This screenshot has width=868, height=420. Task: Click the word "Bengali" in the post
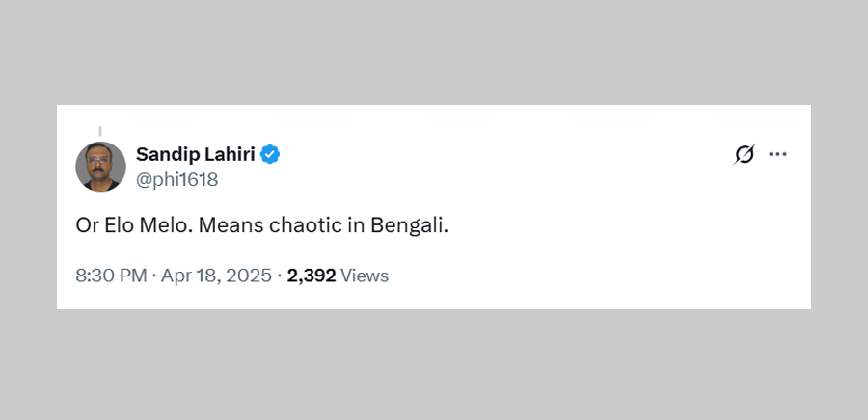415,226
